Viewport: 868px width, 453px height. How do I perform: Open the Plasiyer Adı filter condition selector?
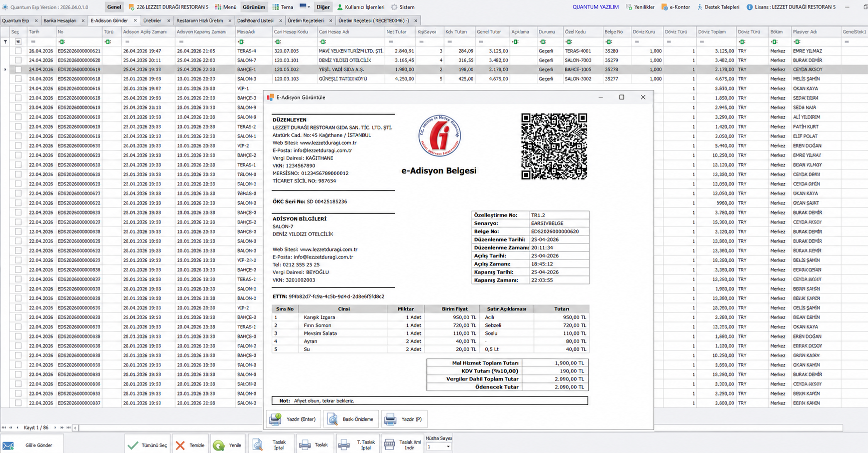796,42
